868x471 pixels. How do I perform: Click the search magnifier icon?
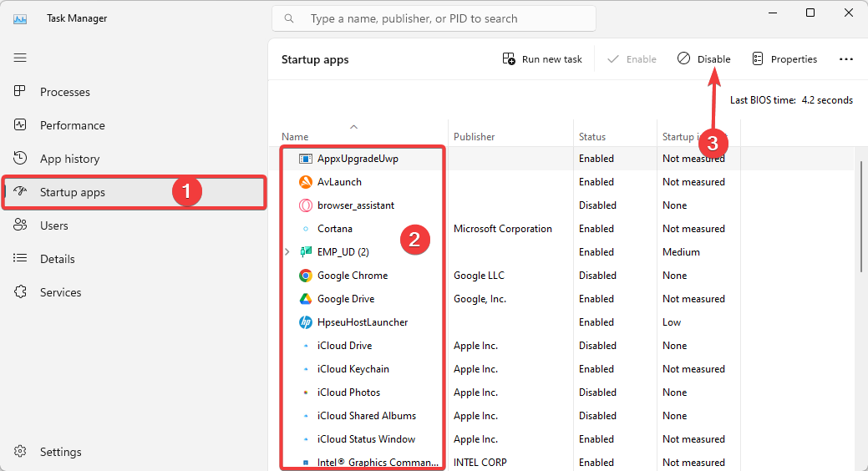click(x=289, y=19)
